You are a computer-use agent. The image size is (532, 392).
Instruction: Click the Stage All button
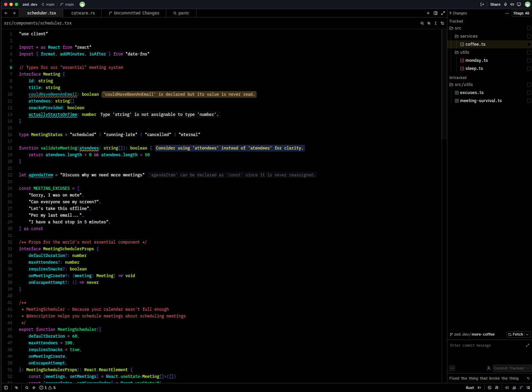[521, 13]
